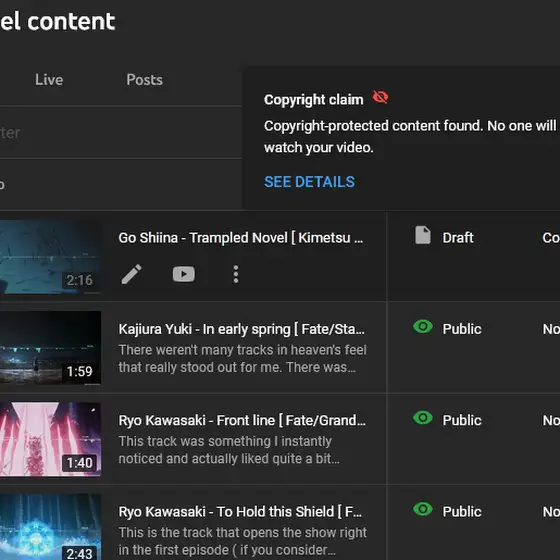Select the To Hold this Shield thumbnail 2:43
Screen dimensions: 560x560
click(x=50, y=527)
